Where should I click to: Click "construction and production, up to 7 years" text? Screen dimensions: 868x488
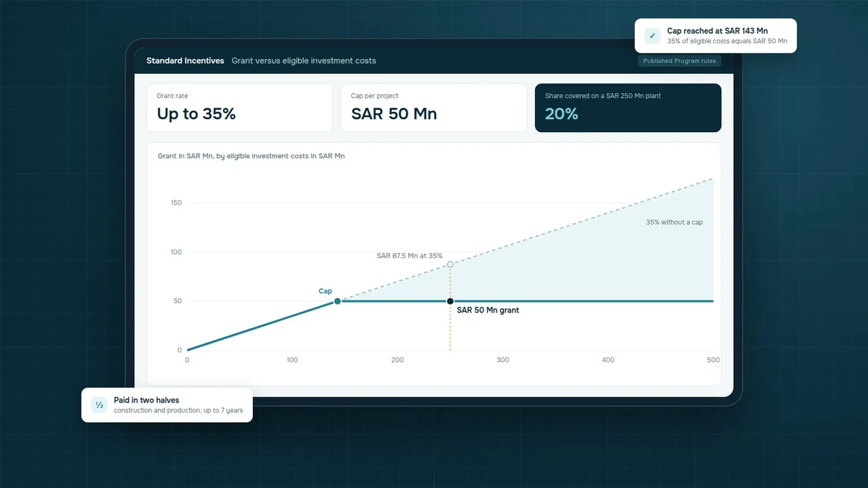point(178,411)
